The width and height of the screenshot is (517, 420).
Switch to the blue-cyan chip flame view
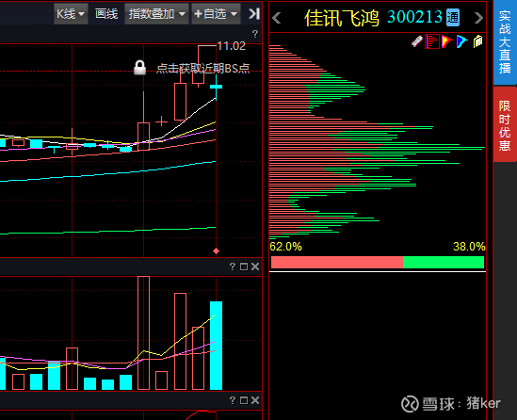[x=462, y=41]
